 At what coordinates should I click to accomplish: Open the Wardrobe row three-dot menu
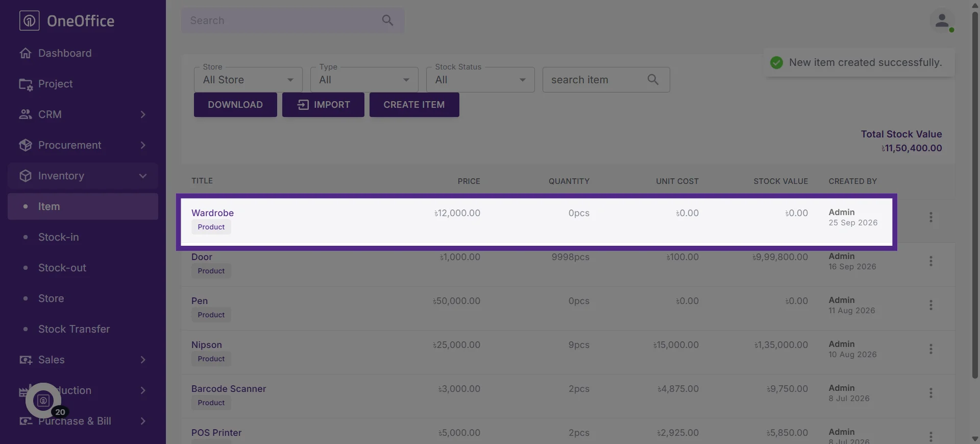(930, 217)
